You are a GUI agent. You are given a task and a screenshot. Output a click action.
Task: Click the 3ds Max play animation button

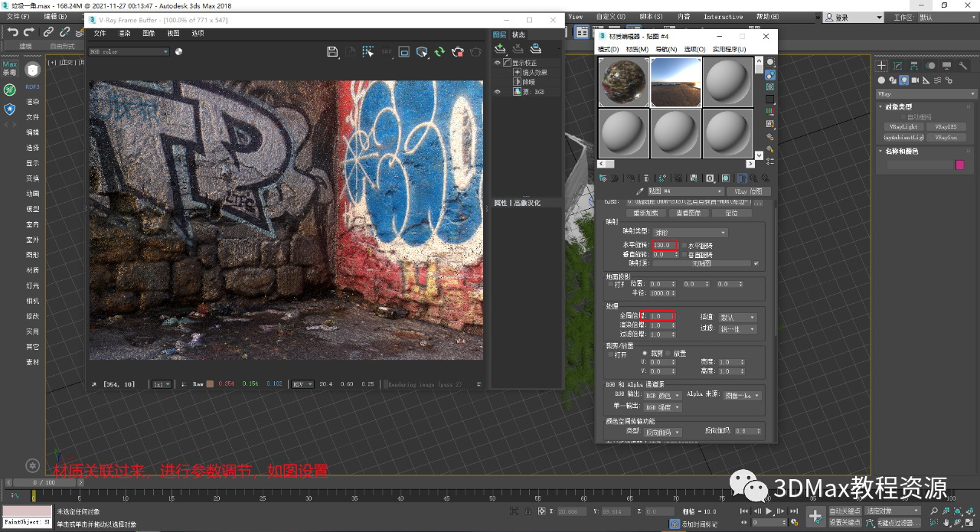pyautogui.click(x=769, y=511)
